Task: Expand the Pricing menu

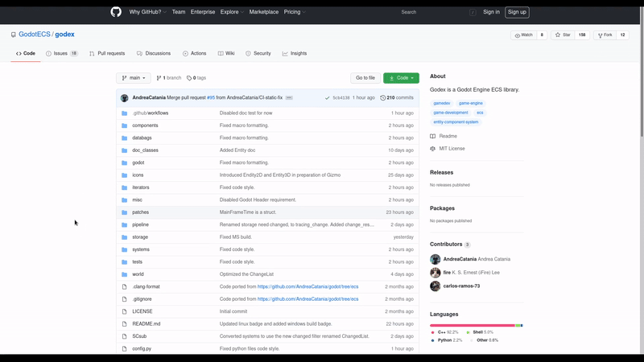Action: pyautogui.click(x=295, y=12)
